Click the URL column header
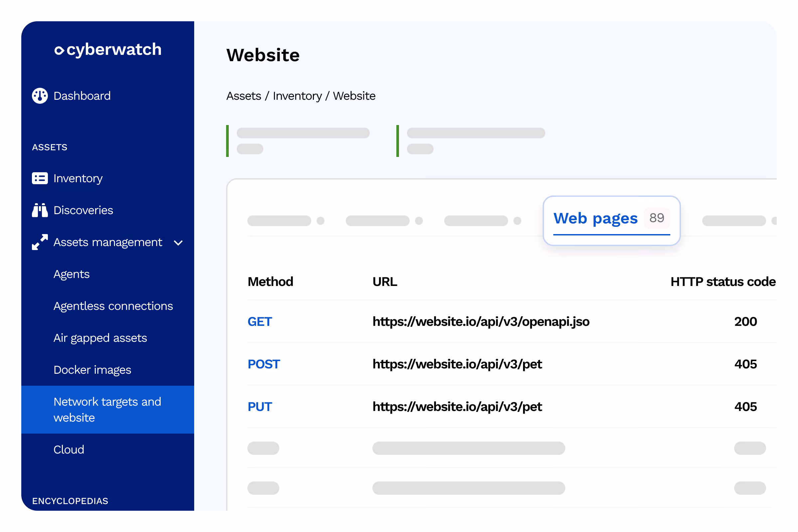 (385, 282)
